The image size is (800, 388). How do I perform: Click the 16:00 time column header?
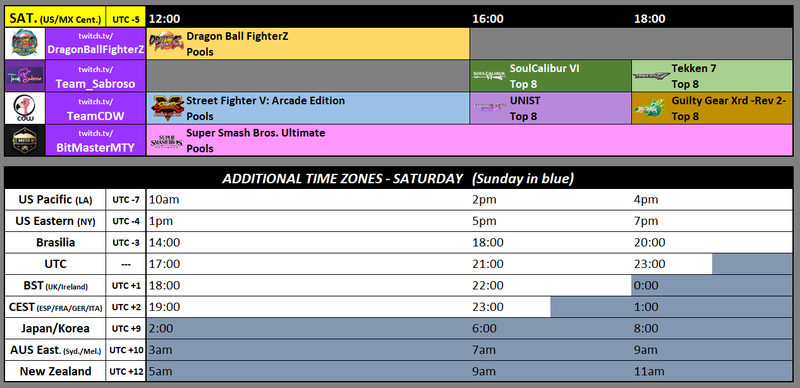488,19
